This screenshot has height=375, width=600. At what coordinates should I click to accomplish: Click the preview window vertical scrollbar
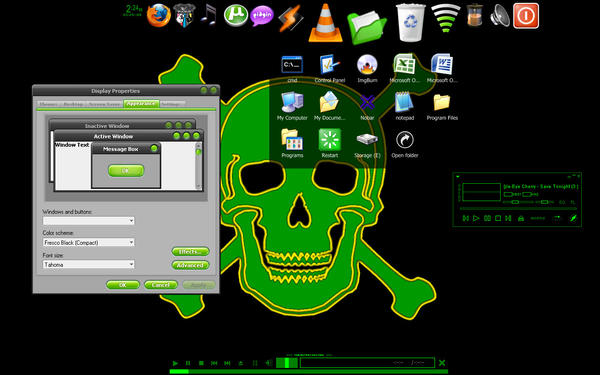coord(198,165)
